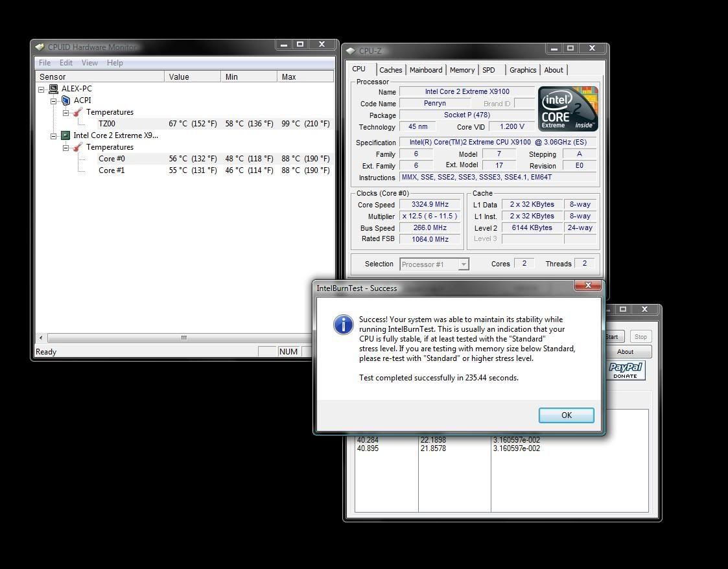Collapse the ALEX-PC tree node
728x569 pixels.
point(41,89)
